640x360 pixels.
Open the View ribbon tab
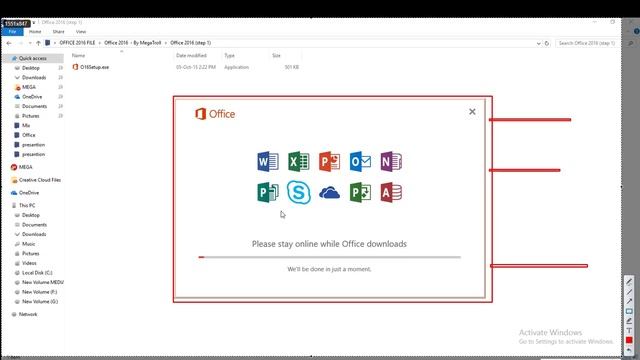81,31
